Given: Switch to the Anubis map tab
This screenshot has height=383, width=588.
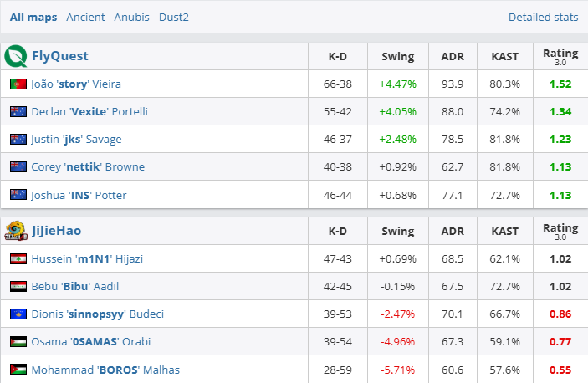Looking at the screenshot, I should (x=131, y=17).
